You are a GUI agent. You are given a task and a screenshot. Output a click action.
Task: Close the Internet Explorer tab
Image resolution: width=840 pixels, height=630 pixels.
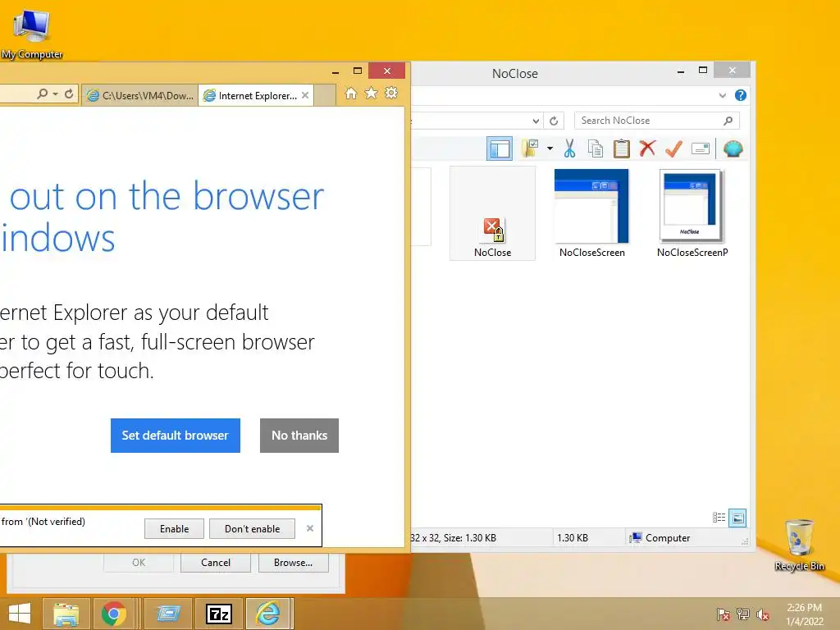coord(305,95)
